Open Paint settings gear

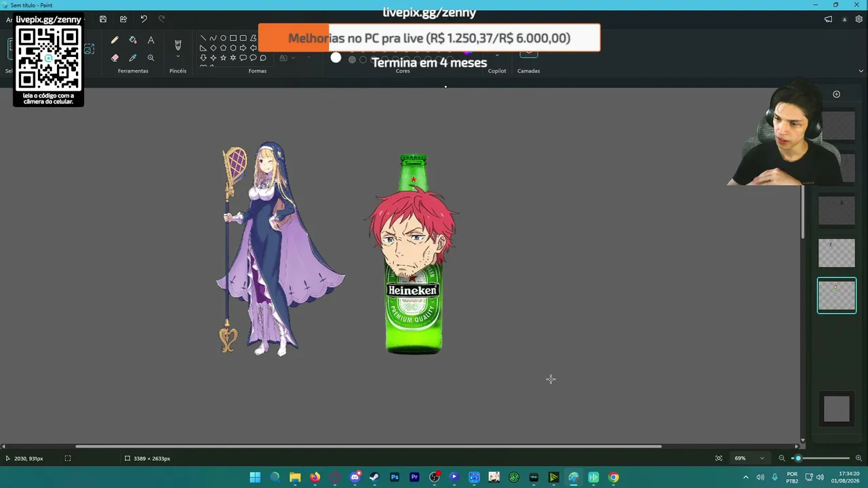(859, 20)
